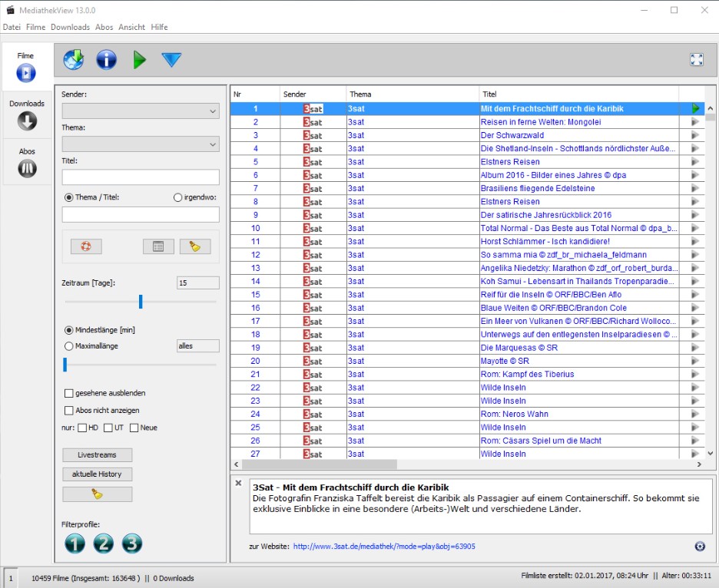This screenshot has height=588, width=719.
Task: Open the Filme menu
Action: (x=36, y=27)
